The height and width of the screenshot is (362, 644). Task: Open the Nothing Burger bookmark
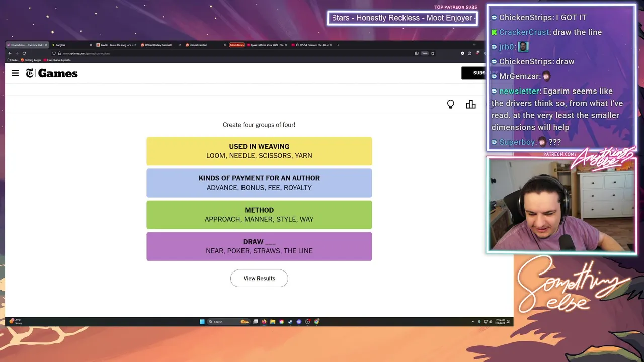click(31, 60)
